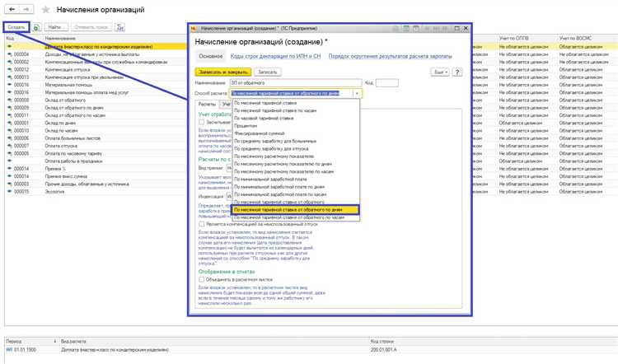Click the Наименование input field
Image resolution: width=618 pixels, height=364 pixels.
pos(296,83)
